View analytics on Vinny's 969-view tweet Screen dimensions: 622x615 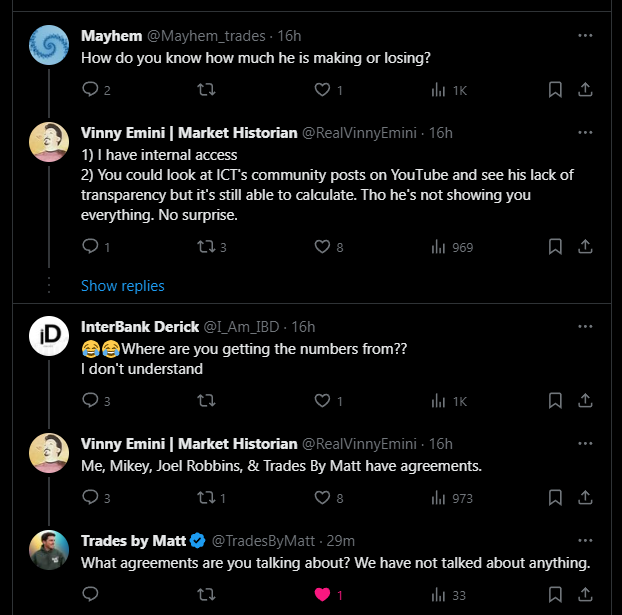pos(438,247)
